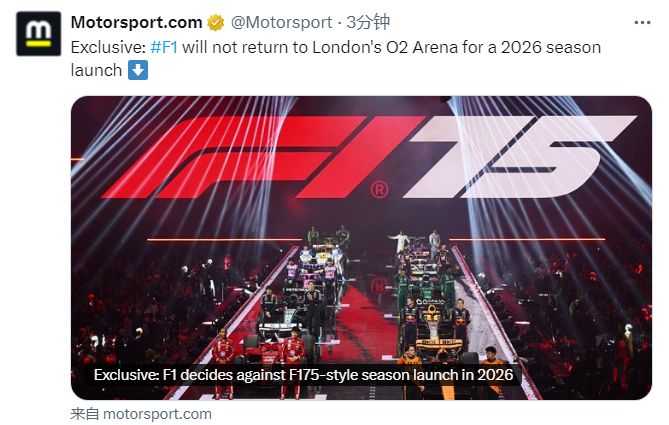669x425 pixels.
Task: Open the F1 75 launch article image
Action: (361, 247)
